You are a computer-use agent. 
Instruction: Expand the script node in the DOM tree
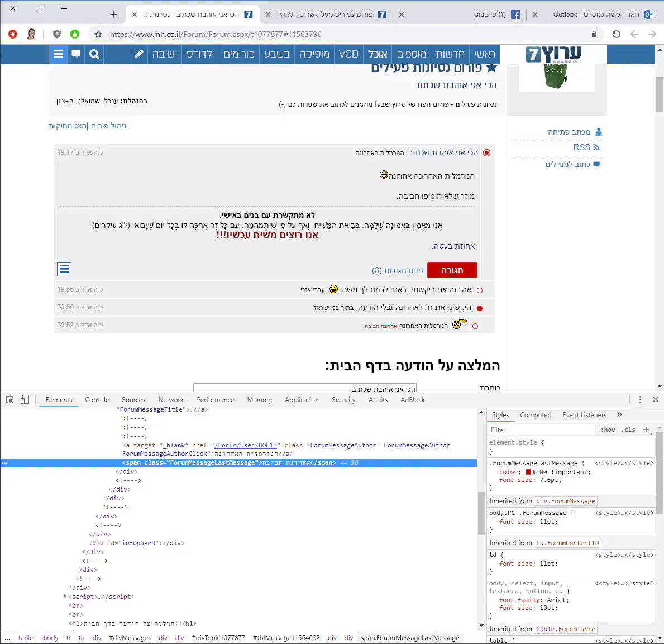(65, 597)
